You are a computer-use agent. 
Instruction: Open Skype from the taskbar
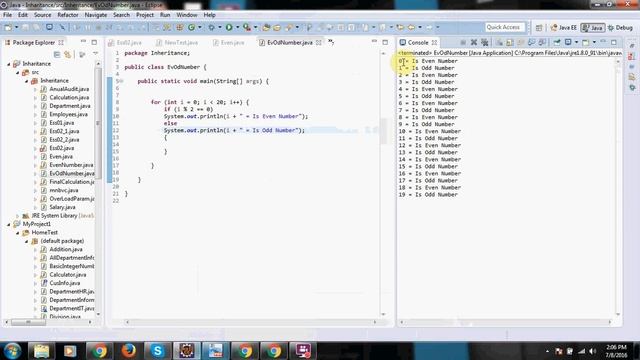[x=158, y=350]
